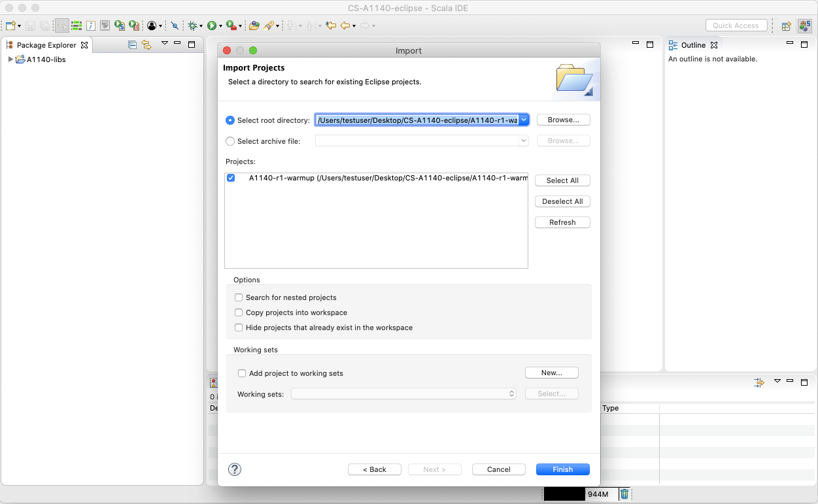Uncheck the A1140-r1-warmup project checkbox
Screen dimensions: 818x504
[x=231, y=178]
